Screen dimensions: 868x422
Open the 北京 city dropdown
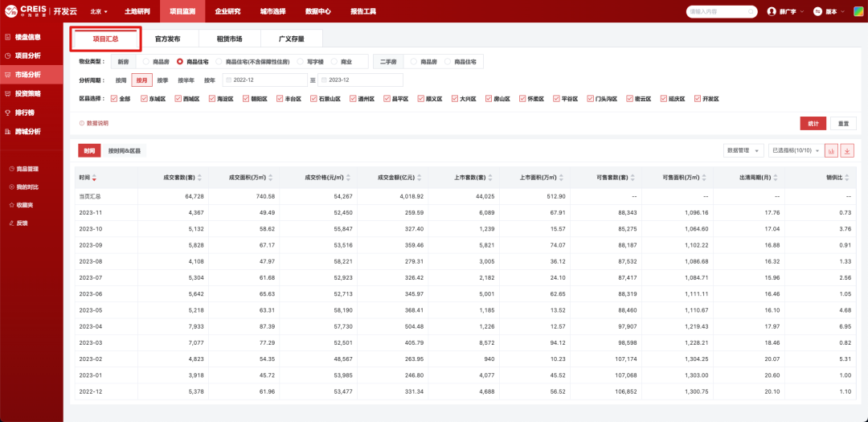click(99, 11)
